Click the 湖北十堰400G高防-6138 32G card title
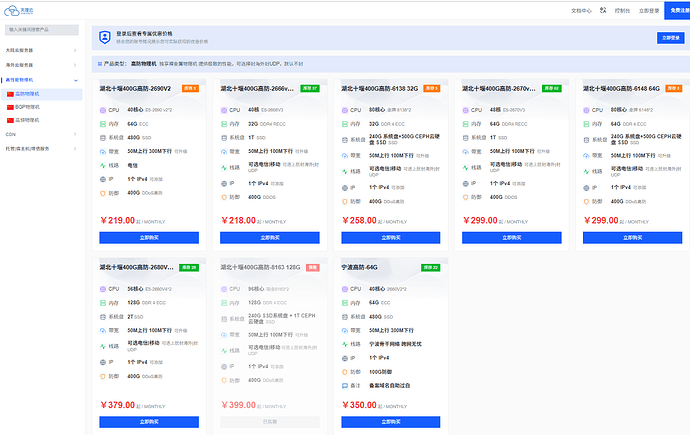This screenshot has width=690, height=435. click(379, 88)
